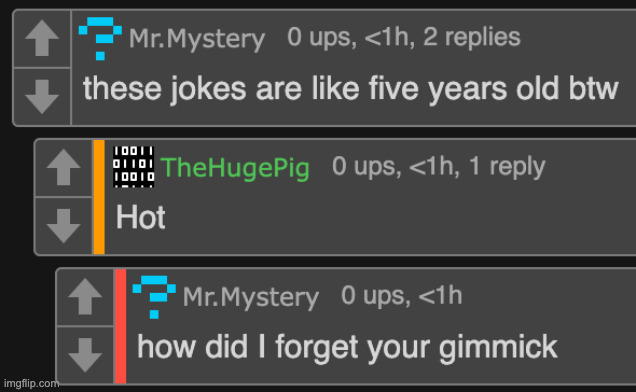Image resolution: width=636 pixels, height=392 pixels.
Task: Open TheHugePig's profile via green username
Action: pos(235,168)
